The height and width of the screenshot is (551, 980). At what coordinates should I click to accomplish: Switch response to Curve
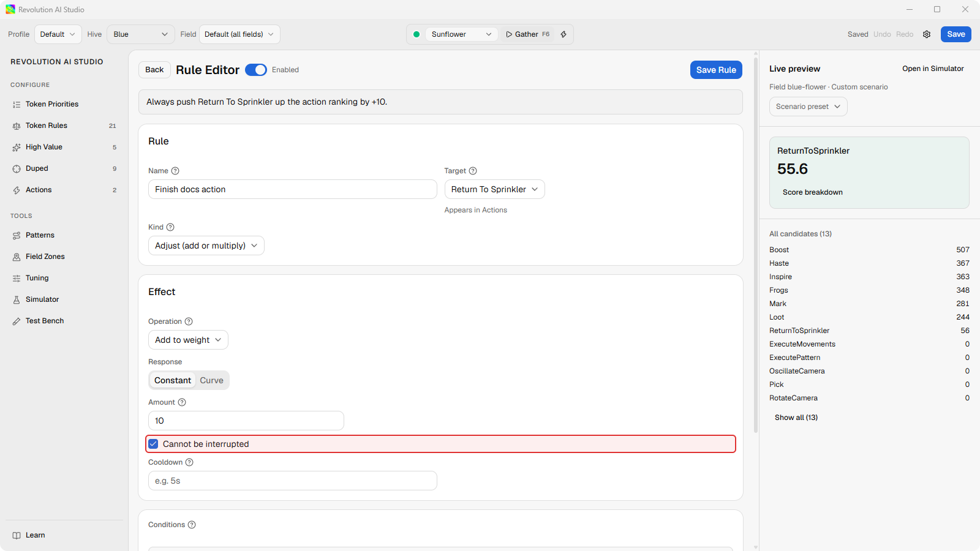click(211, 380)
